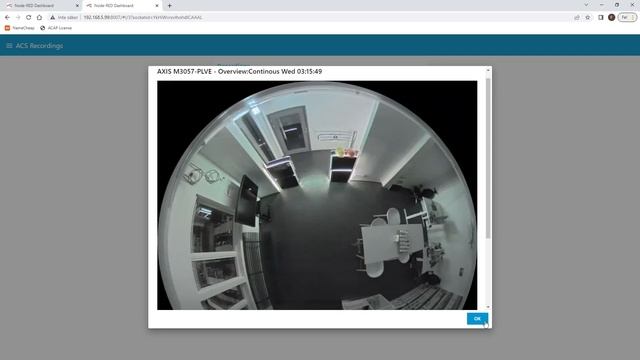Toggle the browser side panel icon
Image resolution: width=640 pixels, height=360 pixels.
(600, 18)
